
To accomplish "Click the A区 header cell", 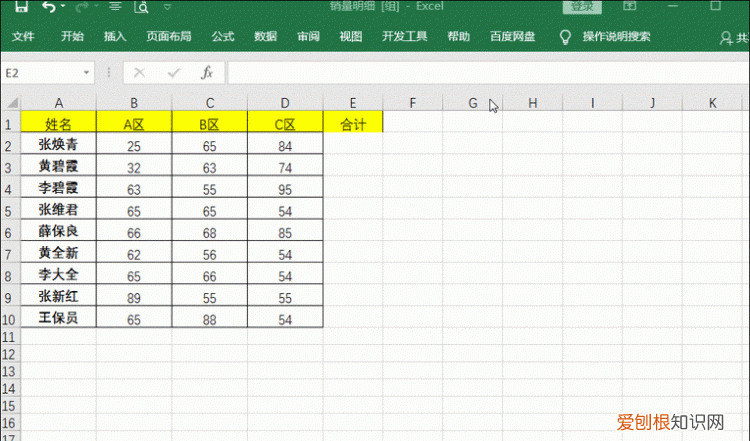I will point(134,121).
